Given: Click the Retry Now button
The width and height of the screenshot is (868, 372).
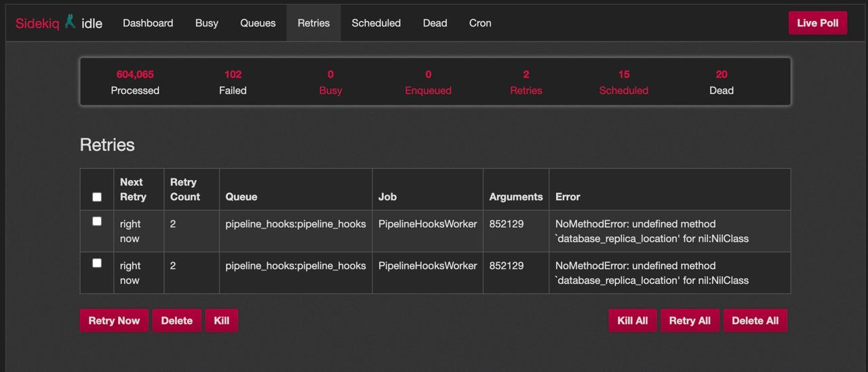Looking at the screenshot, I should [114, 321].
